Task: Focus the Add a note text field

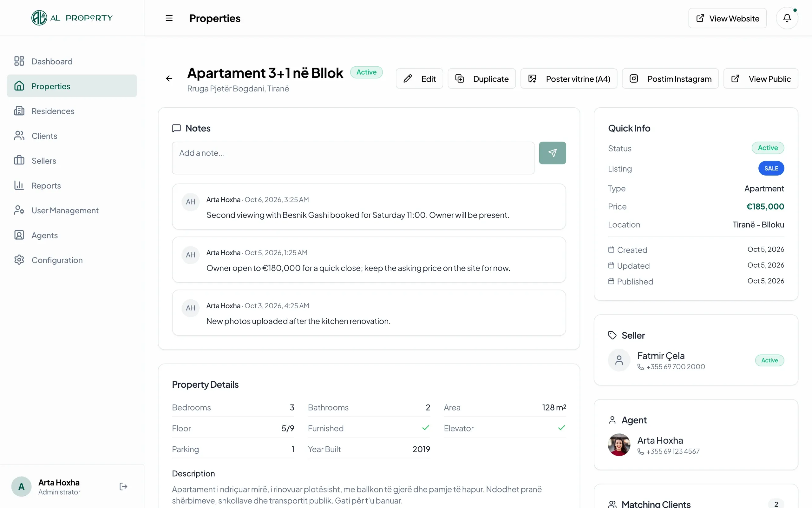Action: pos(353,158)
